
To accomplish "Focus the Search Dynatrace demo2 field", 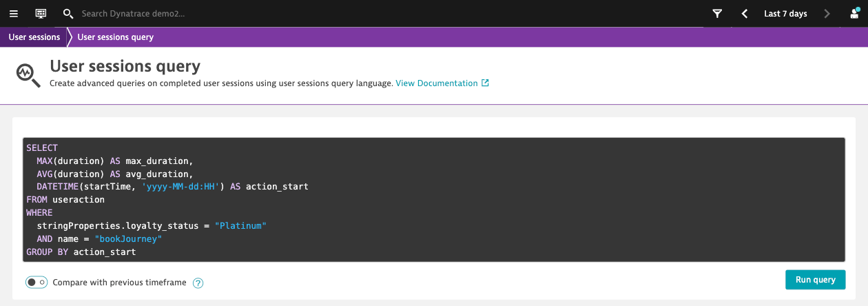I will 133,14.
